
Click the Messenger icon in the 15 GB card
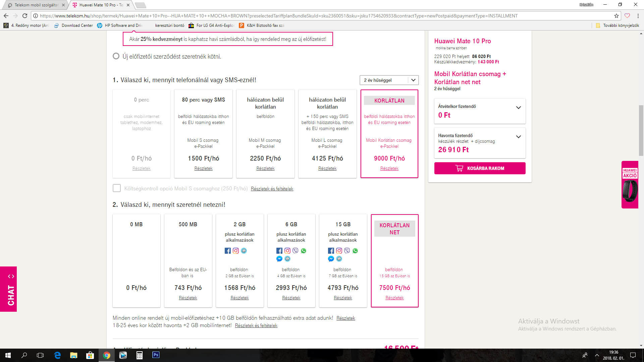click(331, 259)
